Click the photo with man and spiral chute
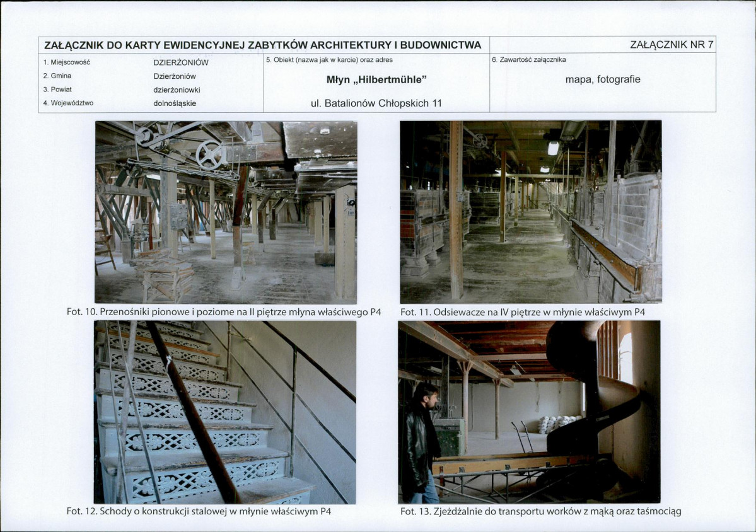Image resolution: width=756 pixels, height=532 pixels. 529,412
